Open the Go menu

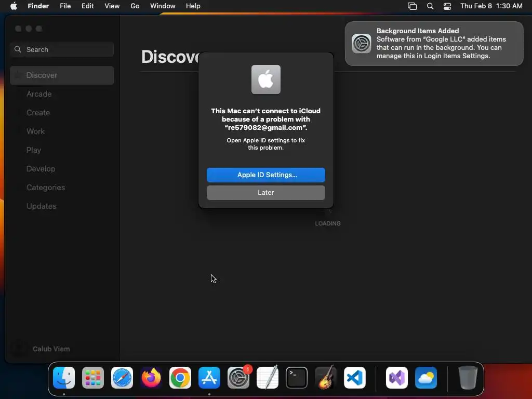[135, 6]
